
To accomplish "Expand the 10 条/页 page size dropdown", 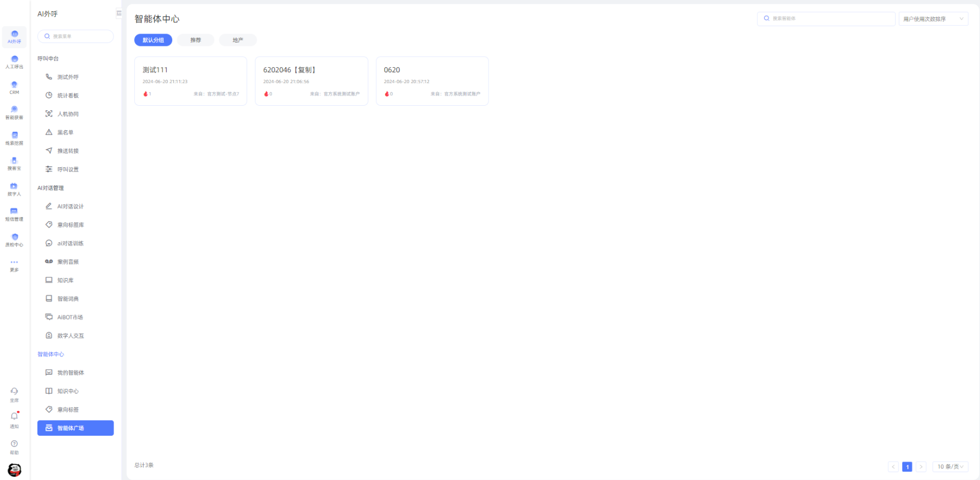I will 950,467.
